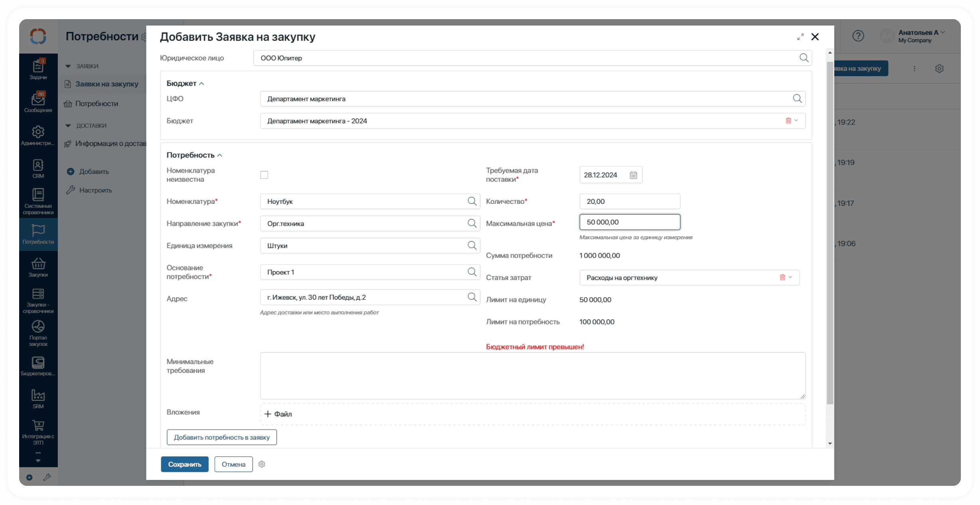980x505 pixels.
Task: Click the Количество input field
Action: [629, 201]
